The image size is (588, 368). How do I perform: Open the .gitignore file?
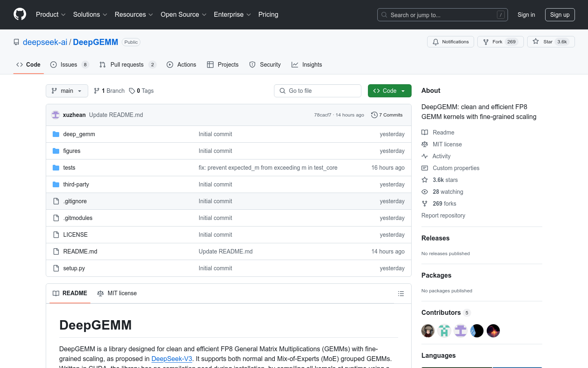click(x=75, y=201)
